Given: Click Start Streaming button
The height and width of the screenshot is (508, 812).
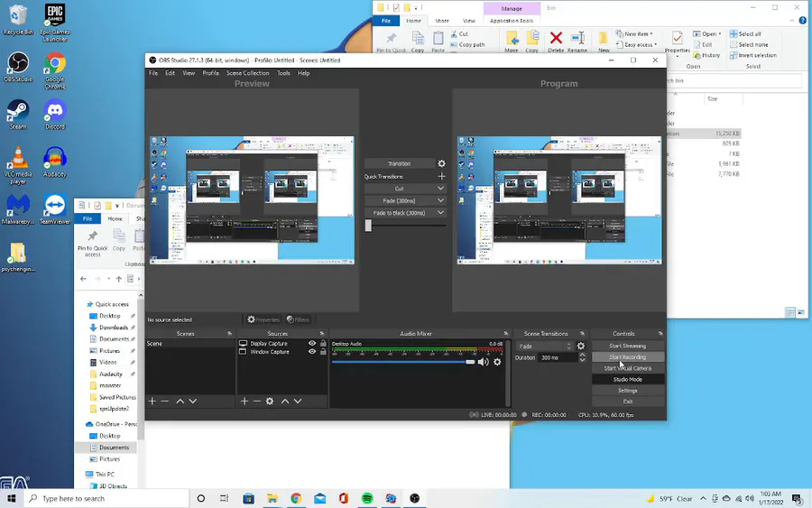Looking at the screenshot, I should tap(628, 346).
